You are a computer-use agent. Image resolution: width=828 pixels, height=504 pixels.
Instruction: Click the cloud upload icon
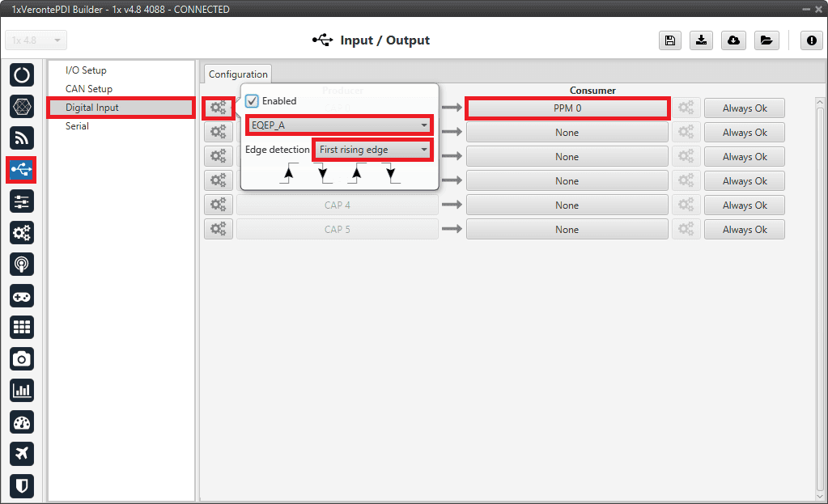[x=733, y=41]
